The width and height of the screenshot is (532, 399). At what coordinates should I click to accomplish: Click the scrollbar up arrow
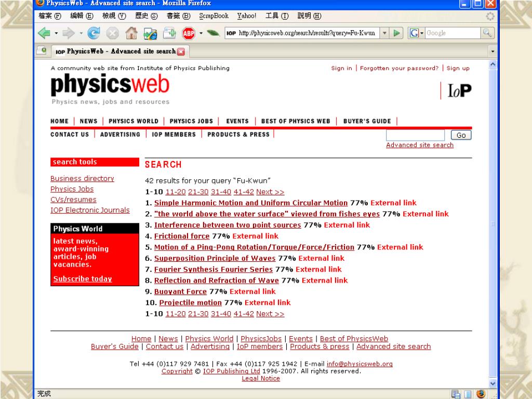493,64
